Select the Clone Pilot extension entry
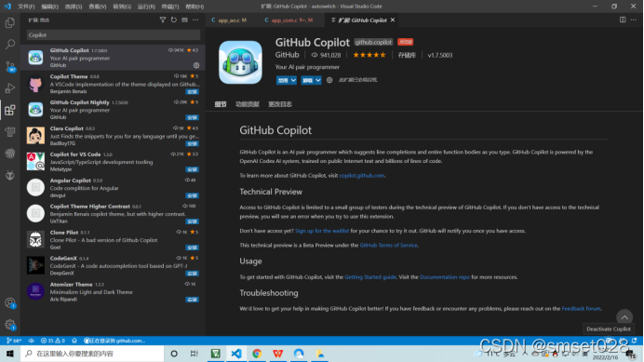Screen dimensions: 644x362 pyautogui.click(x=113, y=239)
